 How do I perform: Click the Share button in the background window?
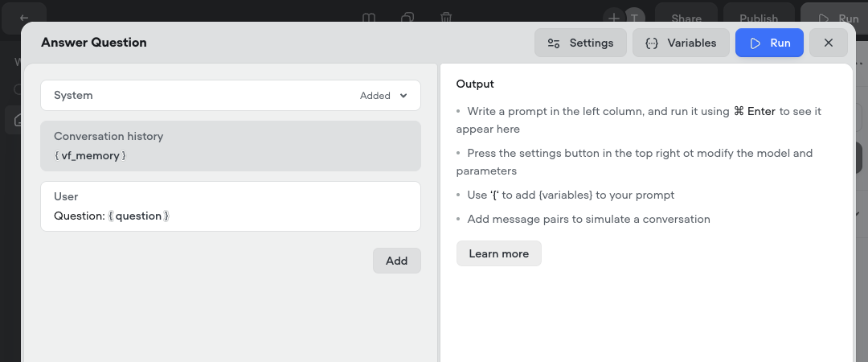tap(686, 19)
